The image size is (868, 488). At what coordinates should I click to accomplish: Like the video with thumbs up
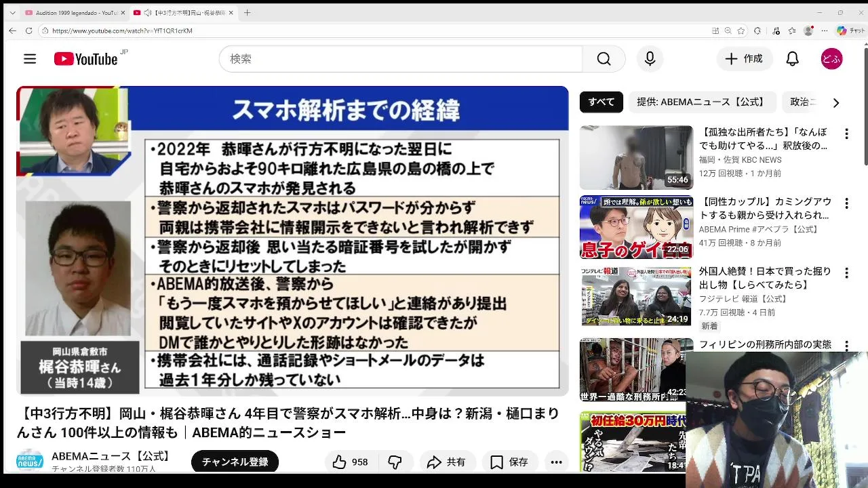(x=351, y=462)
